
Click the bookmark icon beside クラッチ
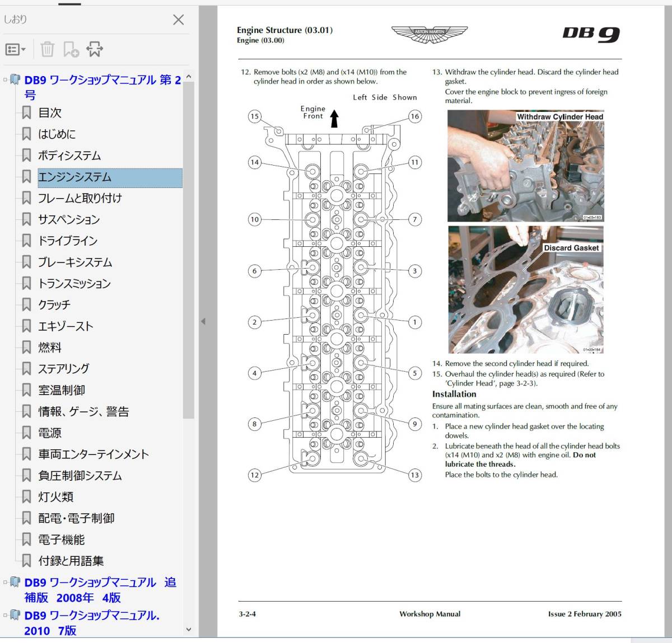(x=26, y=304)
